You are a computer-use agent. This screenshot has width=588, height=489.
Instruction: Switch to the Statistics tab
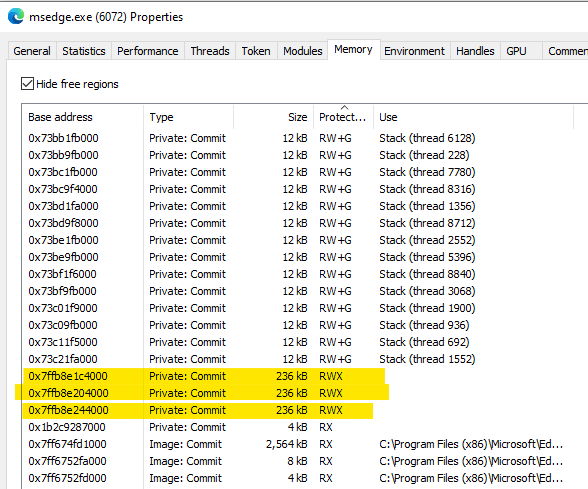click(84, 51)
